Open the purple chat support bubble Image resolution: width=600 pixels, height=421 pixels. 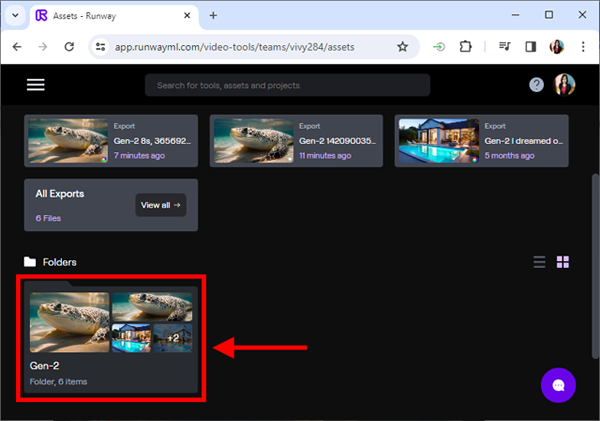tap(558, 385)
